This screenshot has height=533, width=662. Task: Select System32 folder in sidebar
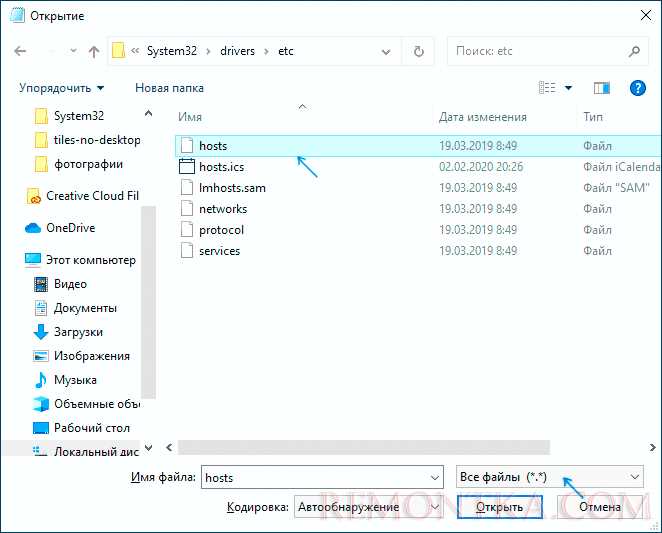79,116
